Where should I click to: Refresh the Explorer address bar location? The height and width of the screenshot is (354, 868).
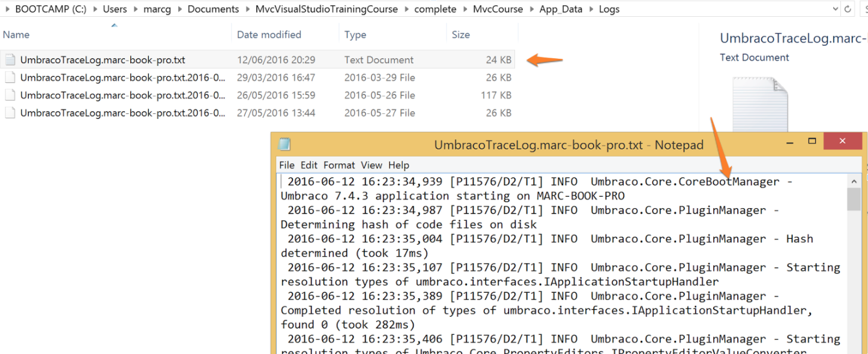[x=848, y=9]
